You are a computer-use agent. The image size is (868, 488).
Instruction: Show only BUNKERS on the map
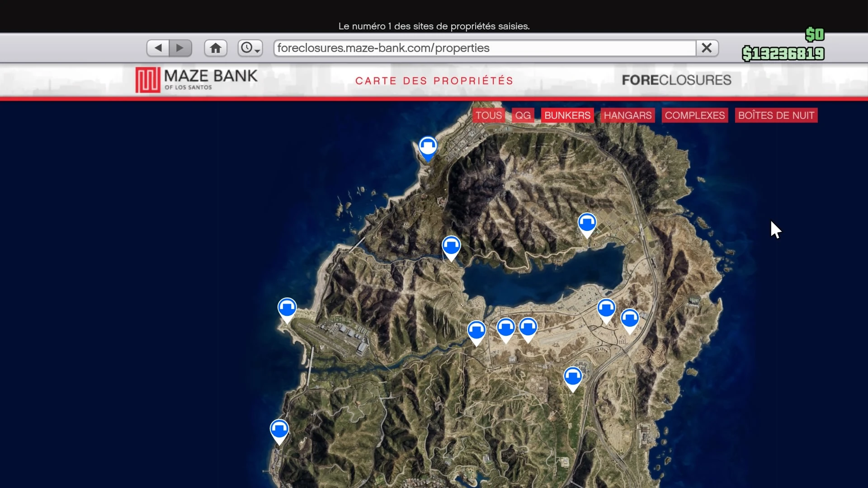pyautogui.click(x=567, y=115)
